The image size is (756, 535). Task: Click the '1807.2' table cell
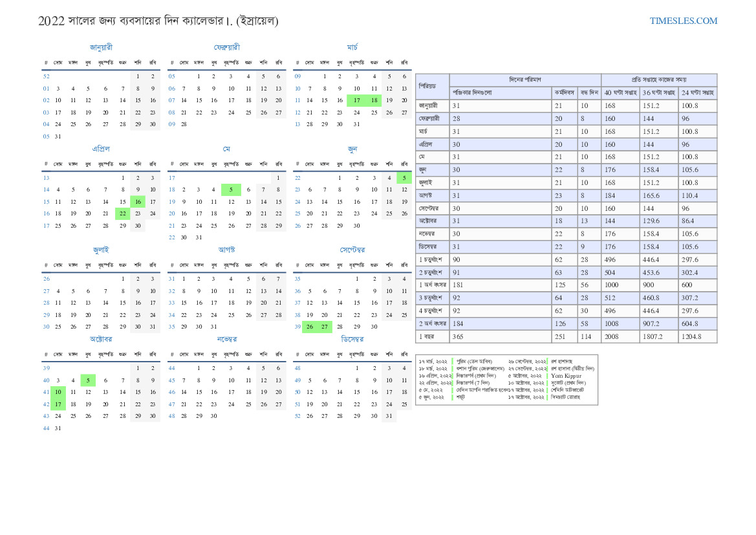[x=658, y=337]
